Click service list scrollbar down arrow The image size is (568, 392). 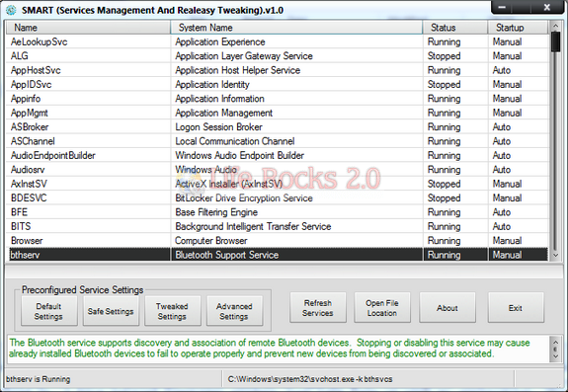point(555,255)
